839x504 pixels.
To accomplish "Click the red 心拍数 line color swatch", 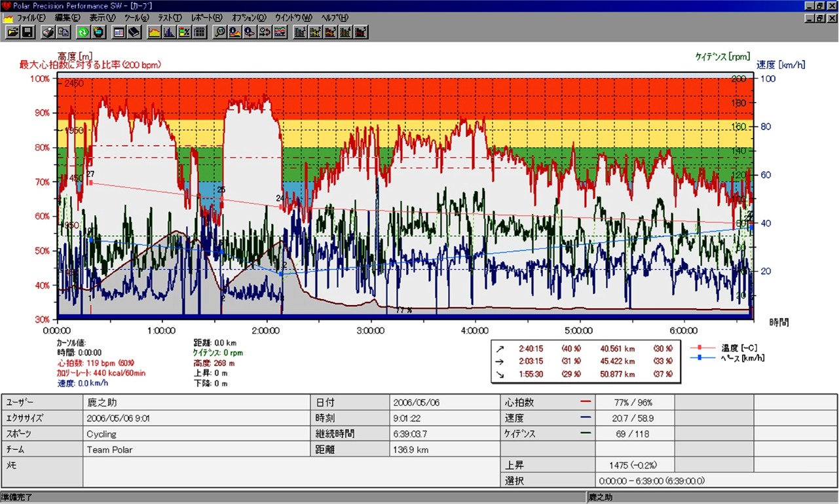I will click(586, 403).
